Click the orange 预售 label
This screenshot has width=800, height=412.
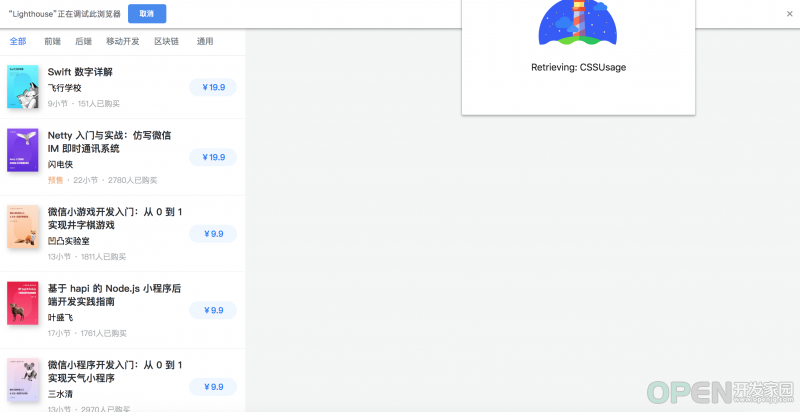56,180
